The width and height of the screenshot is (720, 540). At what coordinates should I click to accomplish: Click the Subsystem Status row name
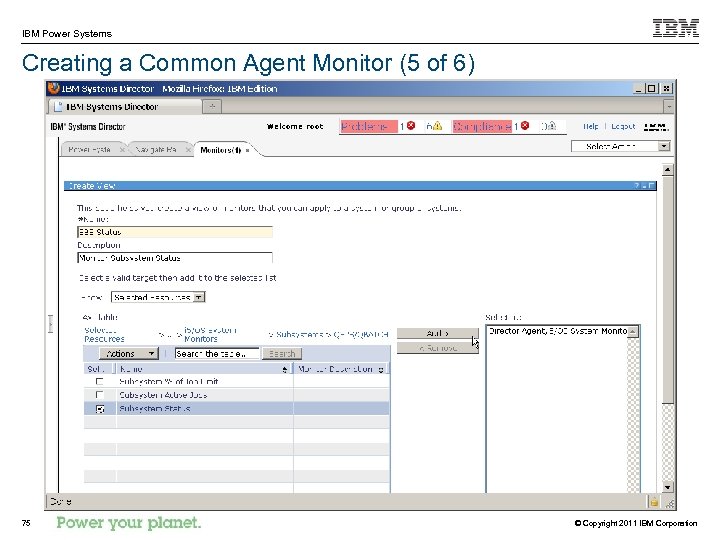(x=155, y=408)
